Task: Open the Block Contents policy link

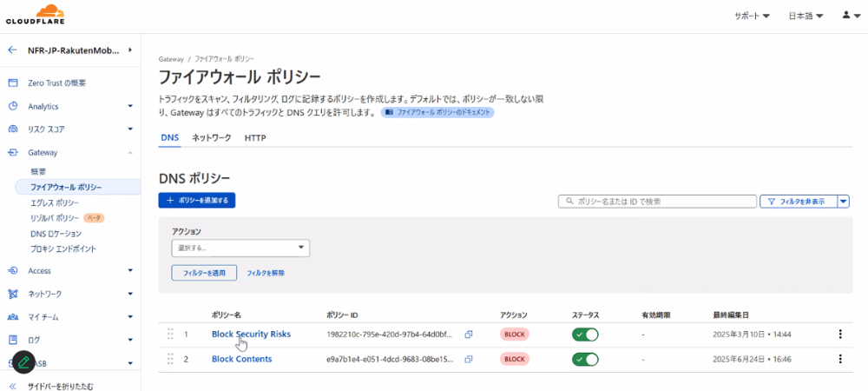Action: 242,359
